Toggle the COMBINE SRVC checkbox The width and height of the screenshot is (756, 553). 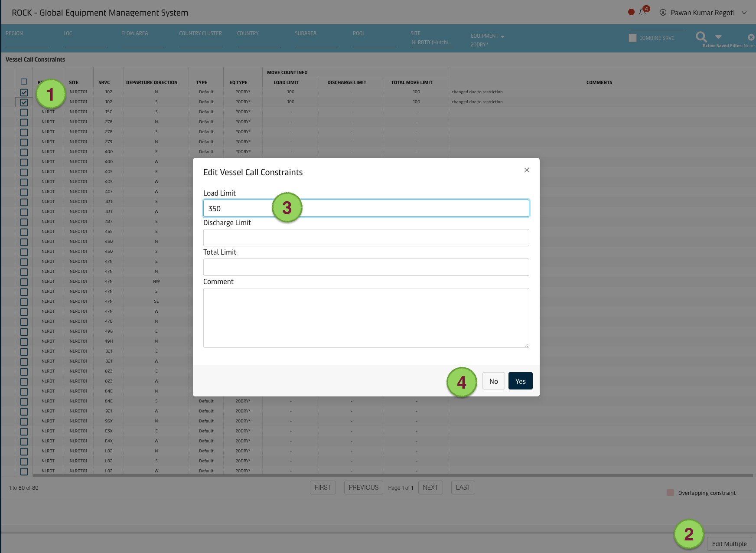point(632,38)
